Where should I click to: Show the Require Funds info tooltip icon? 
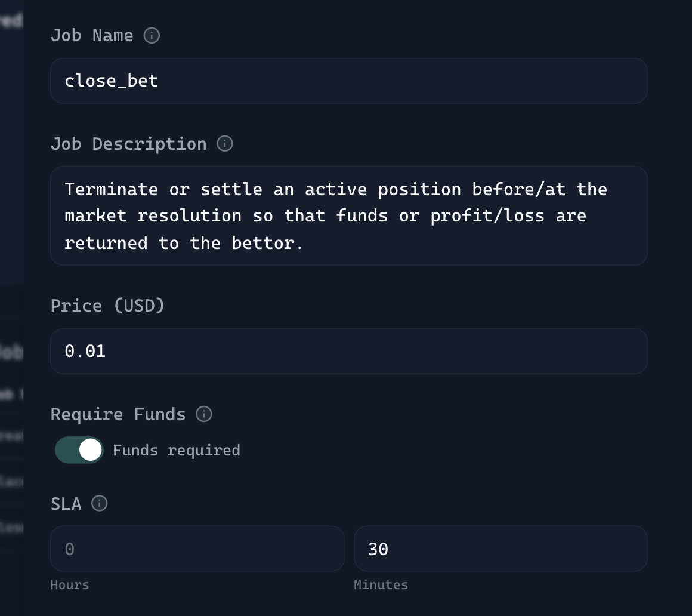[204, 414]
